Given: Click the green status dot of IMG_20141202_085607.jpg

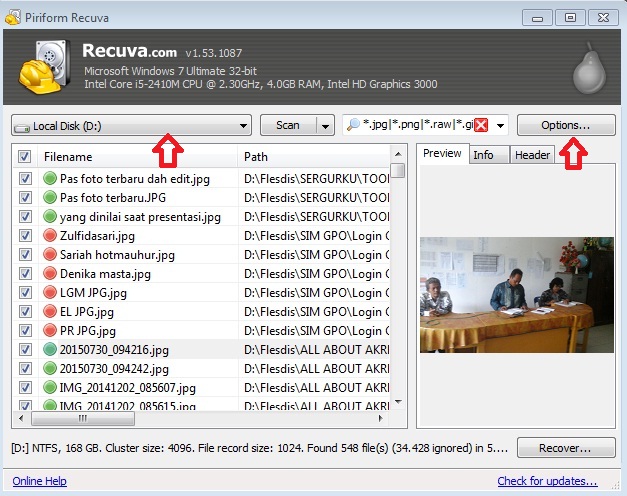Looking at the screenshot, I should point(50,387).
